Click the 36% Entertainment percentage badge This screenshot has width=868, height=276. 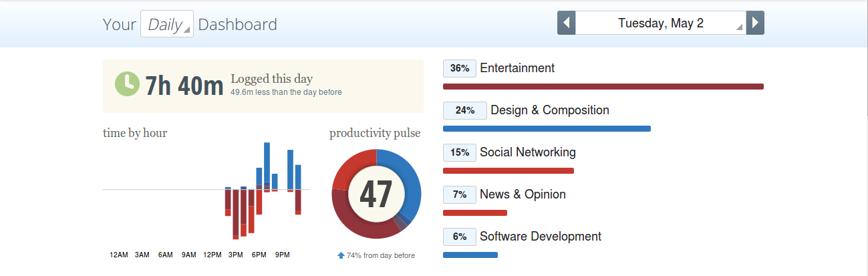[x=460, y=68]
